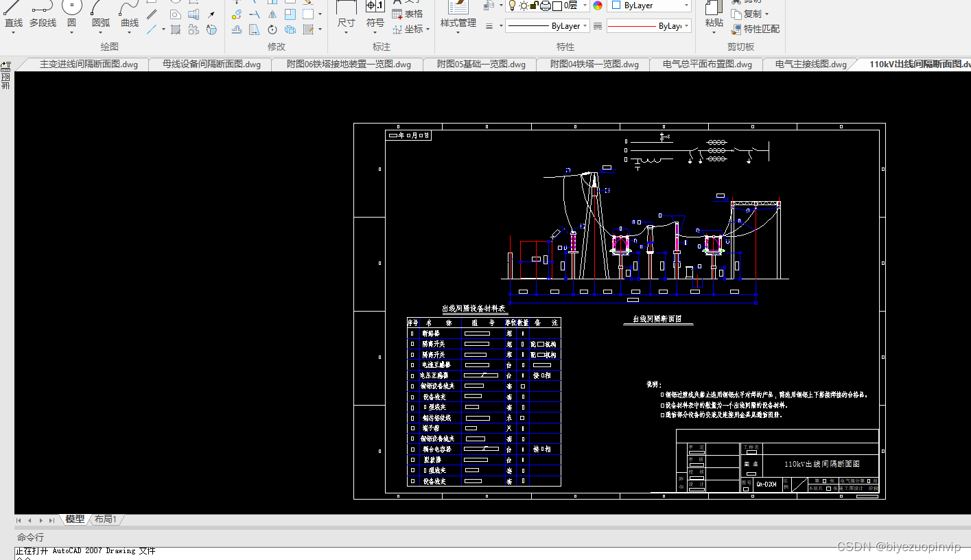Open the 0层 layer dropdown
This screenshot has height=560, width=971.
[585, 5]
